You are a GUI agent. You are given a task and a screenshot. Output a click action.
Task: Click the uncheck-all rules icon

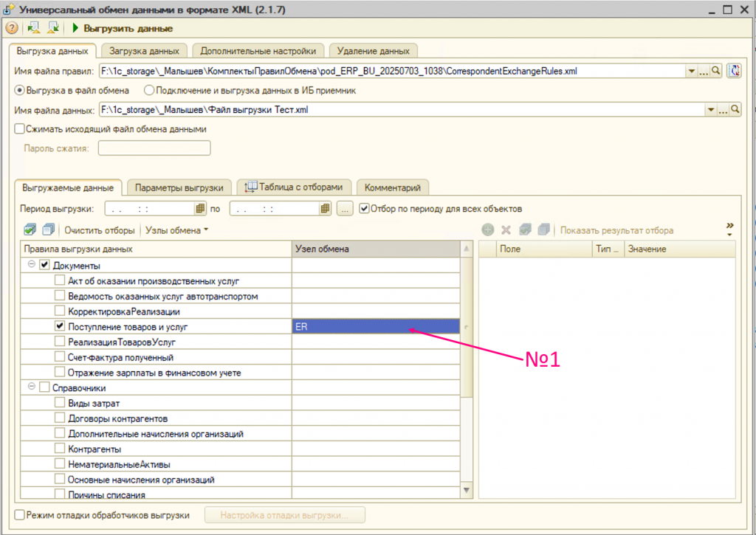(x=48, y=230)
